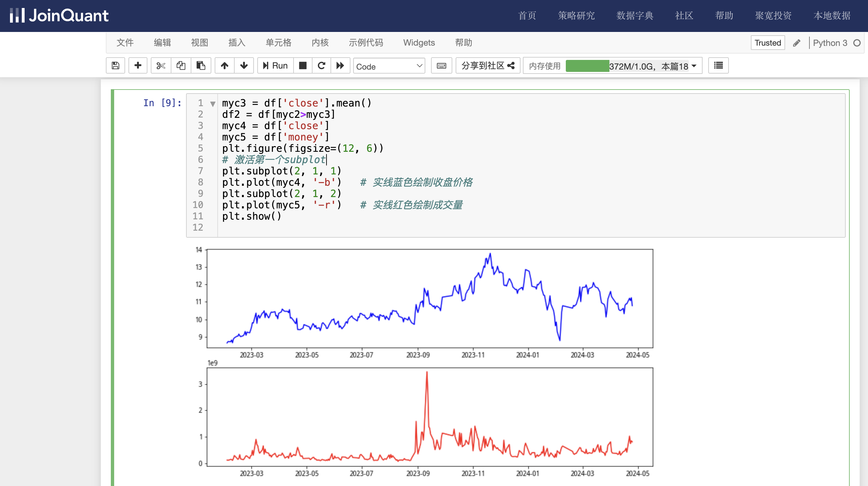The height and width of the screenshot is (486, 868).
Task: Paste cells below icon
Action: coord(201,65)
